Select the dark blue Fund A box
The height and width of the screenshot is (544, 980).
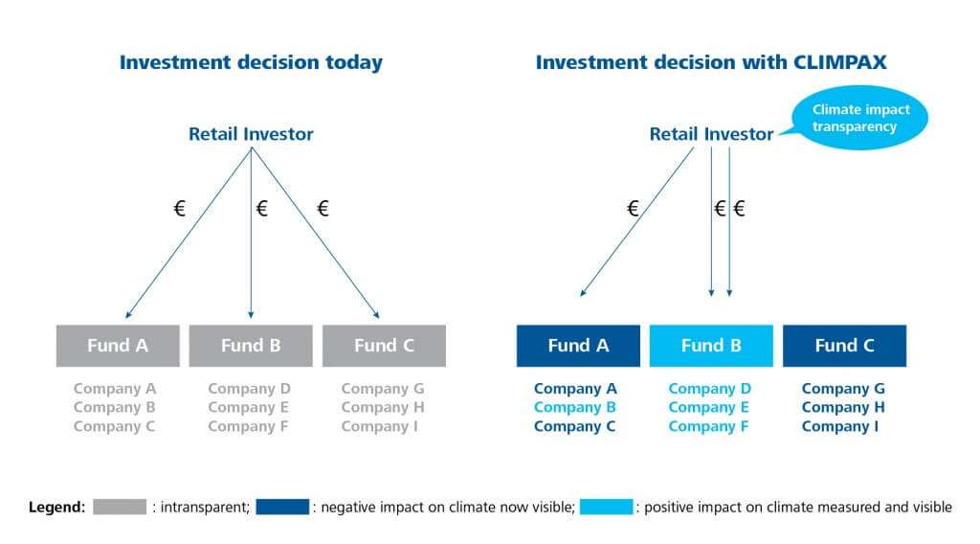click(x=578, y=346)
